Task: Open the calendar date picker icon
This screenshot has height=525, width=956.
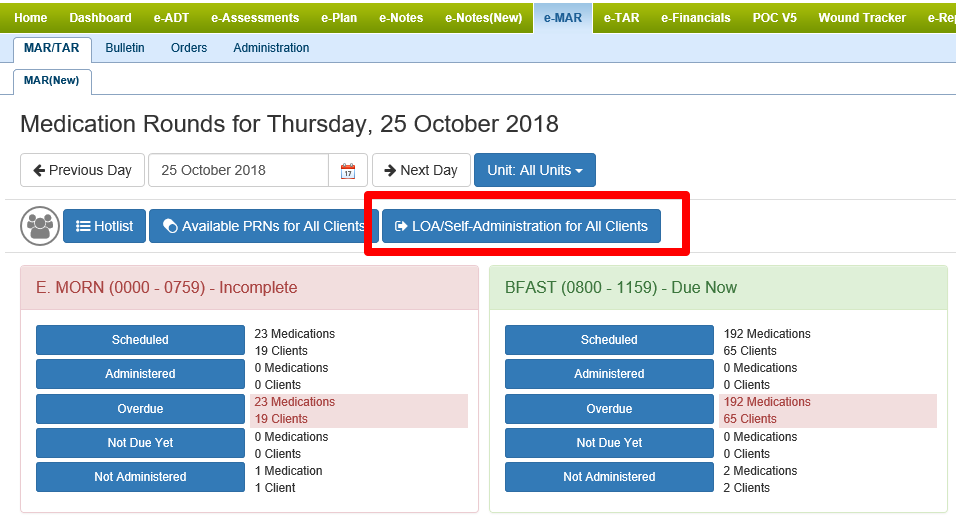Action: coord(348,171)
